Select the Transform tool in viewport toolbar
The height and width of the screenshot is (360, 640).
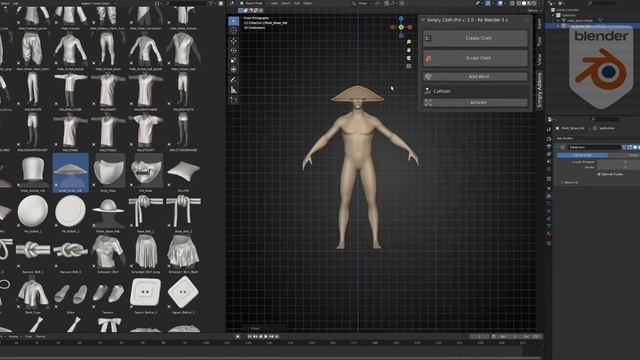[x=233, y=70]
